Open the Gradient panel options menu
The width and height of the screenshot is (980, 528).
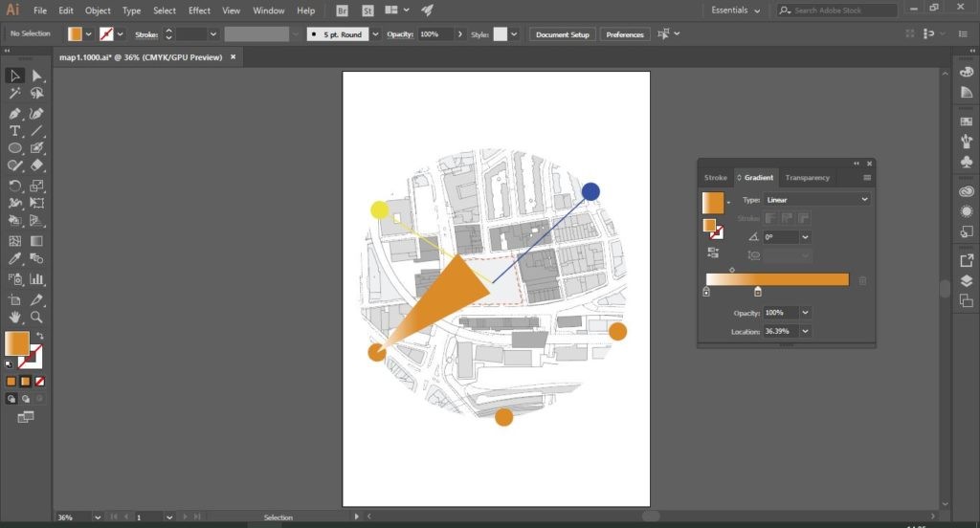tap(867, 178)
